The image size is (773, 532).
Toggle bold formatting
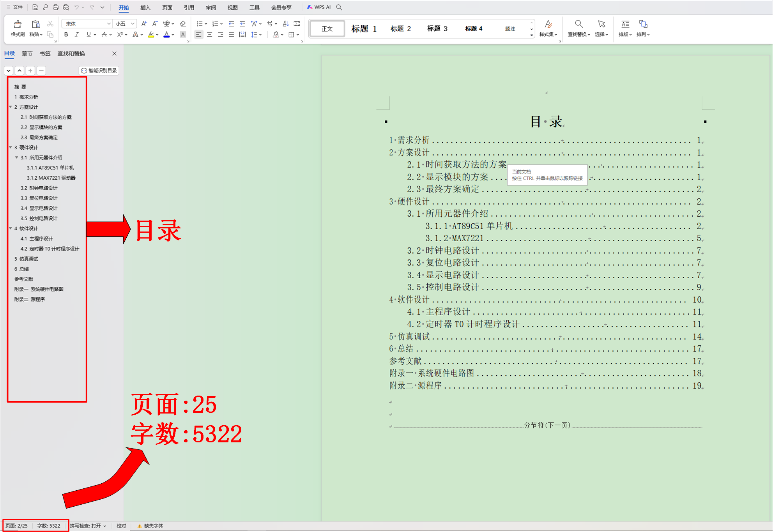tap(65, 34)
